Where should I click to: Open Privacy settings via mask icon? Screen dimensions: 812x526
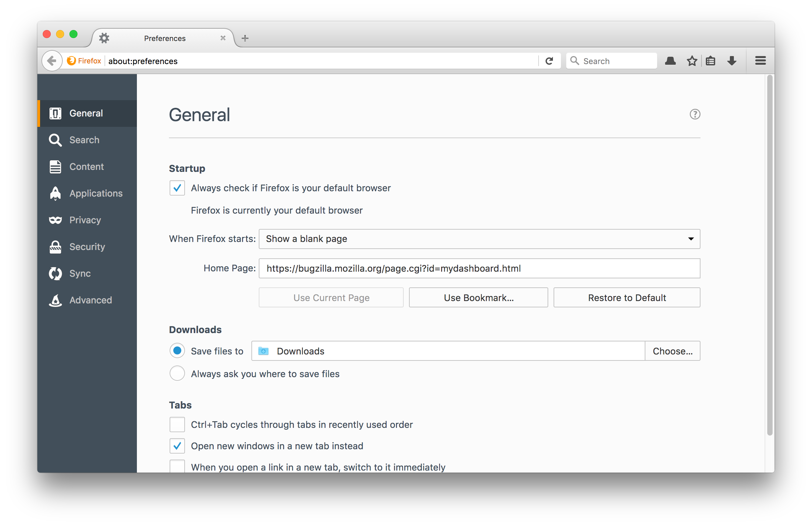pos(55,220)
